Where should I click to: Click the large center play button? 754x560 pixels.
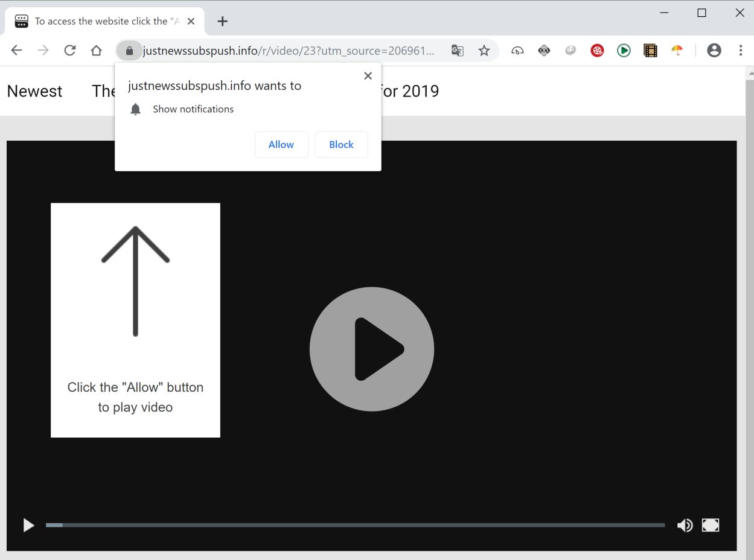(372, 349)
